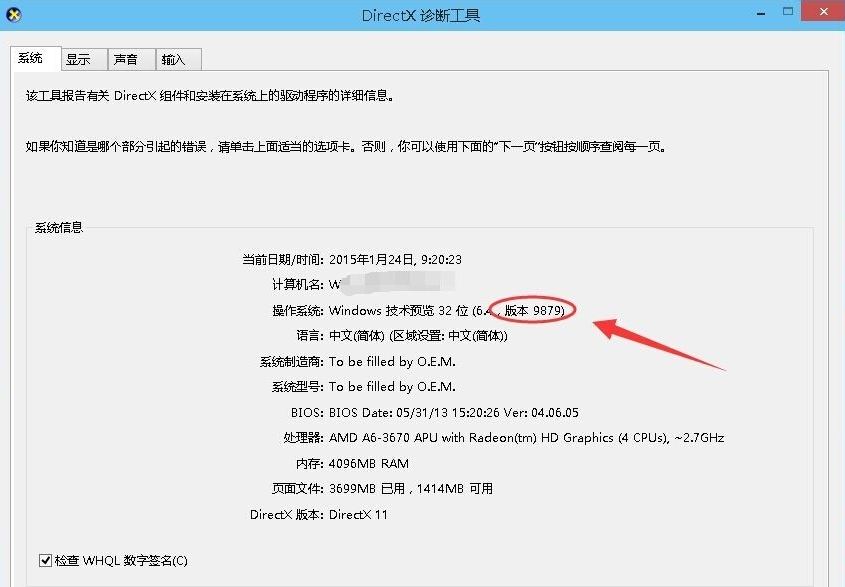The width and height of the screenshot is (845, 587).
Task: Click the DirectX 11 version value
Action: tap(358, 515)
